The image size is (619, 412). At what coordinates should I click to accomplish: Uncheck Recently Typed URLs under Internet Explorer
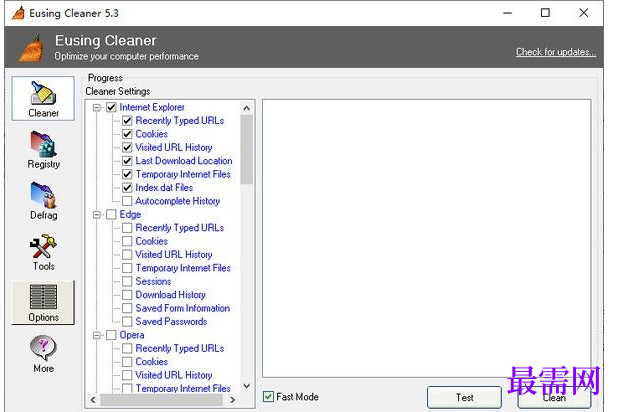click(127, 121)
